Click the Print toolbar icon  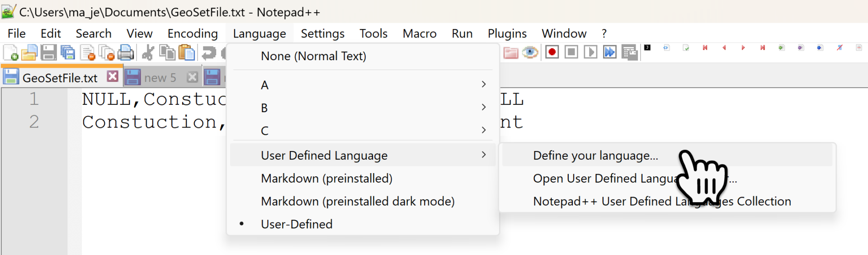click(x=126, y=52)
